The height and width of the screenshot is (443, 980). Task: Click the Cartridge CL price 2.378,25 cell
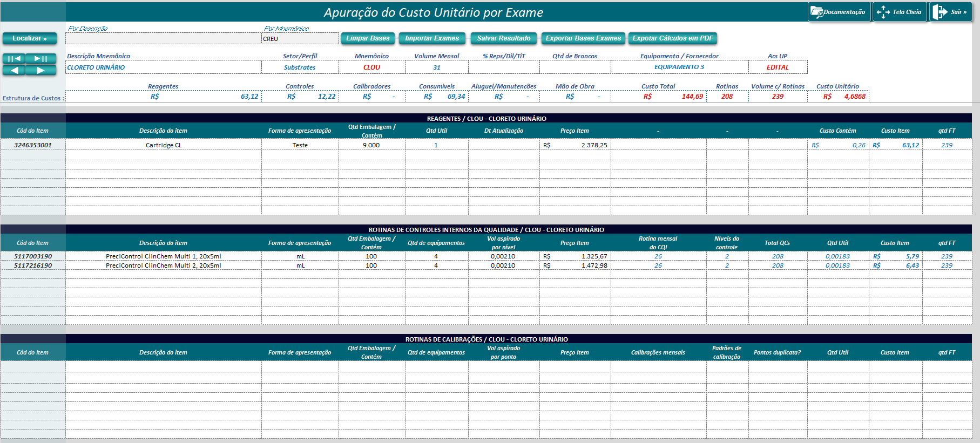pos(575,145)
